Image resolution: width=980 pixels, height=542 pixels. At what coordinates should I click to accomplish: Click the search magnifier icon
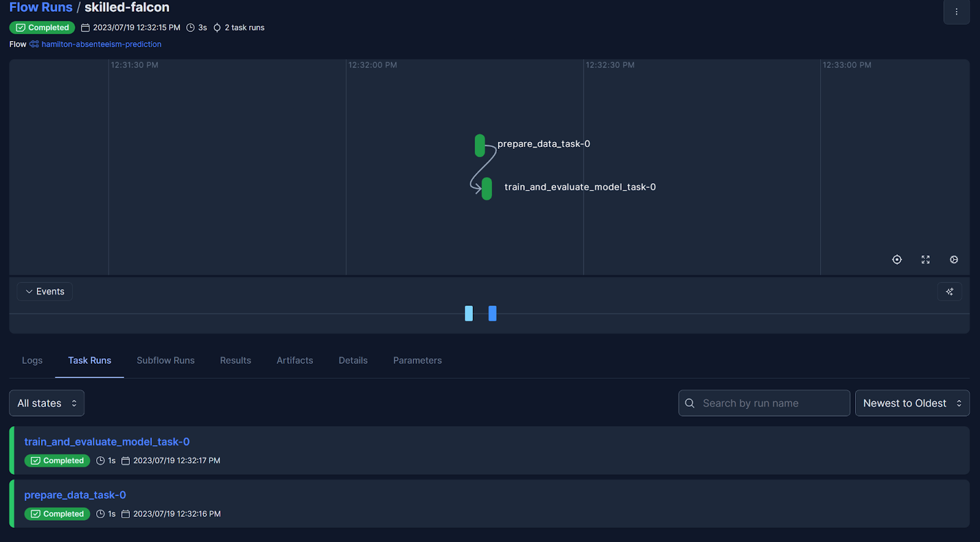pos(690,403)
